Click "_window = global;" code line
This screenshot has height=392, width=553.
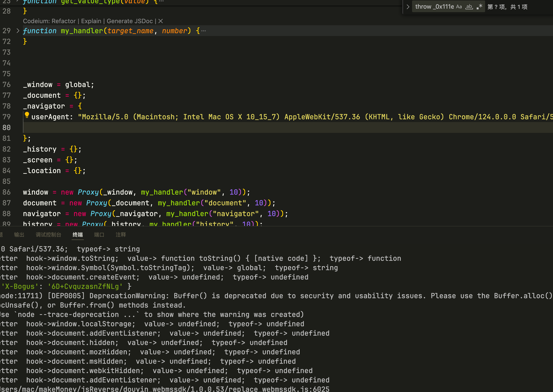pyautogui.click(x=59, y=85)
